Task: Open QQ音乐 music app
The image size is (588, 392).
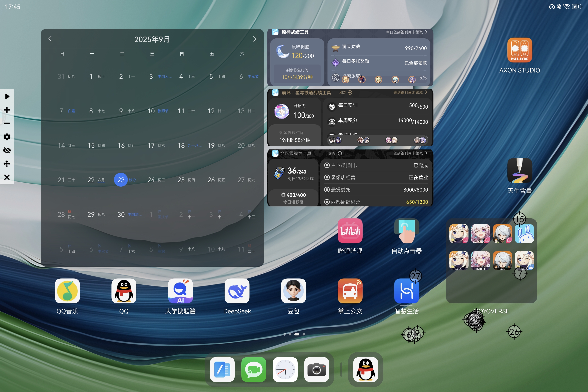Action: (x=67, y=291)
